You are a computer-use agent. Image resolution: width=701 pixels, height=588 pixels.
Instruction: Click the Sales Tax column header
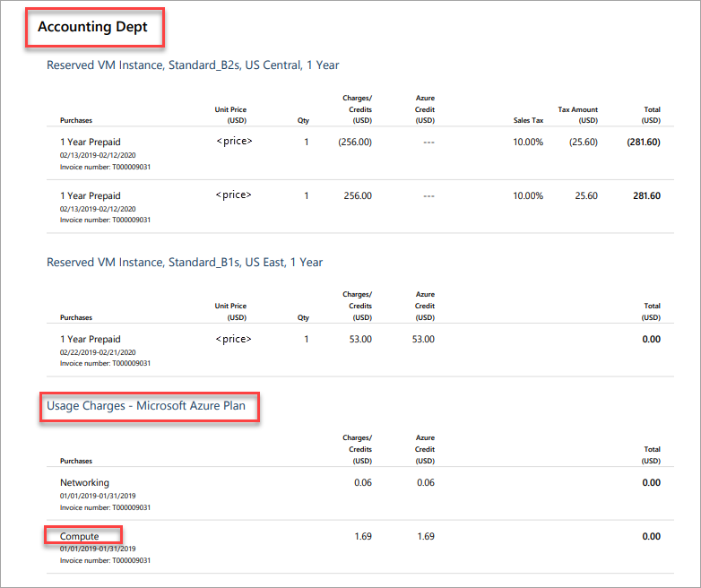tap(527, 120)
